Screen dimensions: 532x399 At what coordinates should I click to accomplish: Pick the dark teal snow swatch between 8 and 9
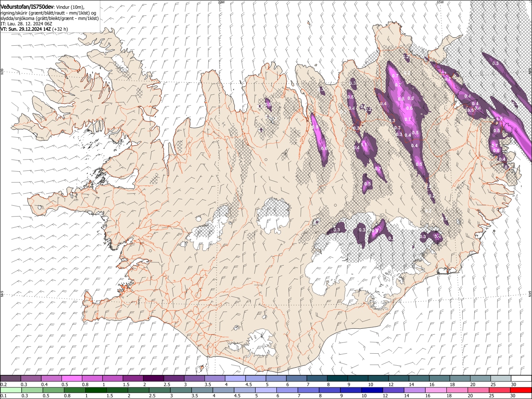(x=337, y=378)
